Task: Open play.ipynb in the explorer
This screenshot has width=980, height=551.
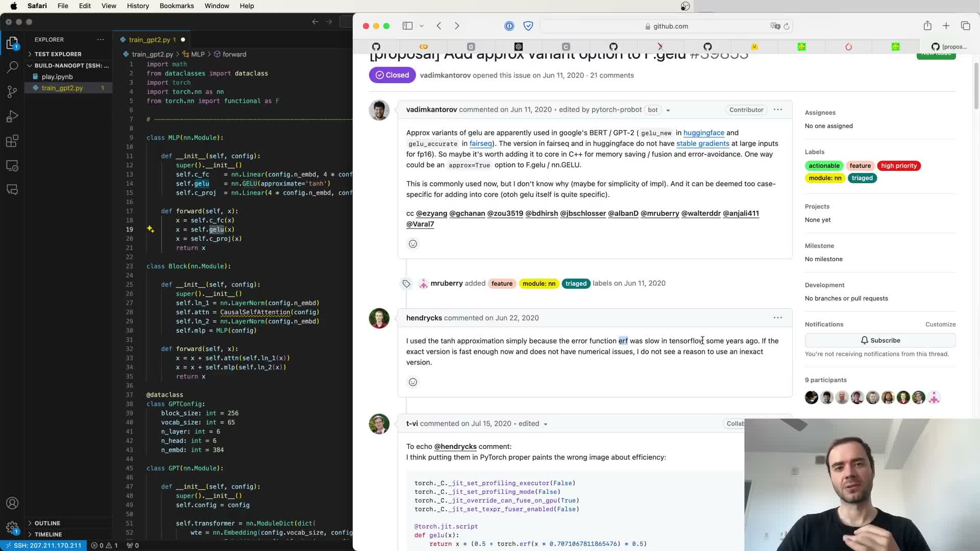Action: tap(57, 77)
